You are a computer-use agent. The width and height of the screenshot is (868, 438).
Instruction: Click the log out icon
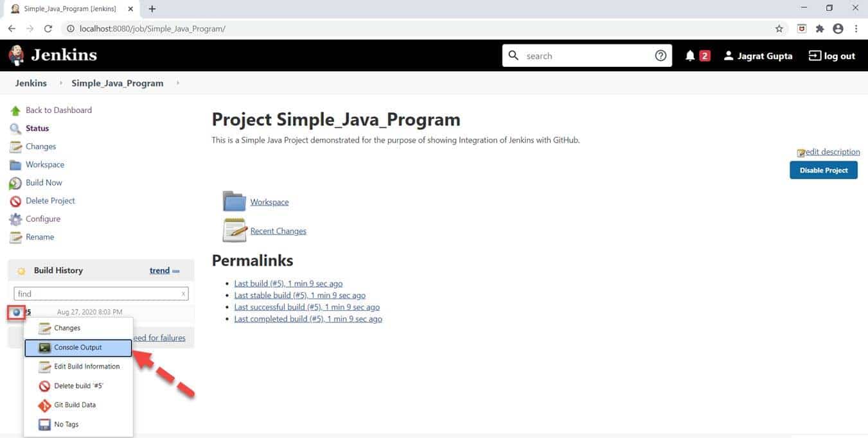[x=815, y=56]
